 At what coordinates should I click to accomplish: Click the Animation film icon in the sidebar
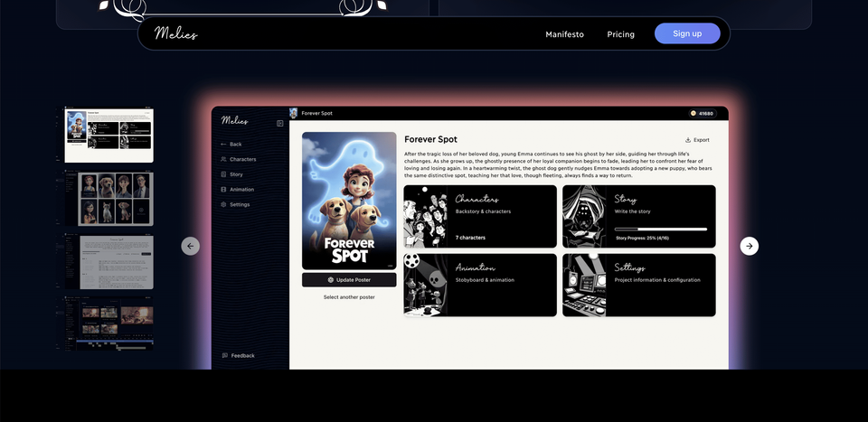[x=223, y=190]
